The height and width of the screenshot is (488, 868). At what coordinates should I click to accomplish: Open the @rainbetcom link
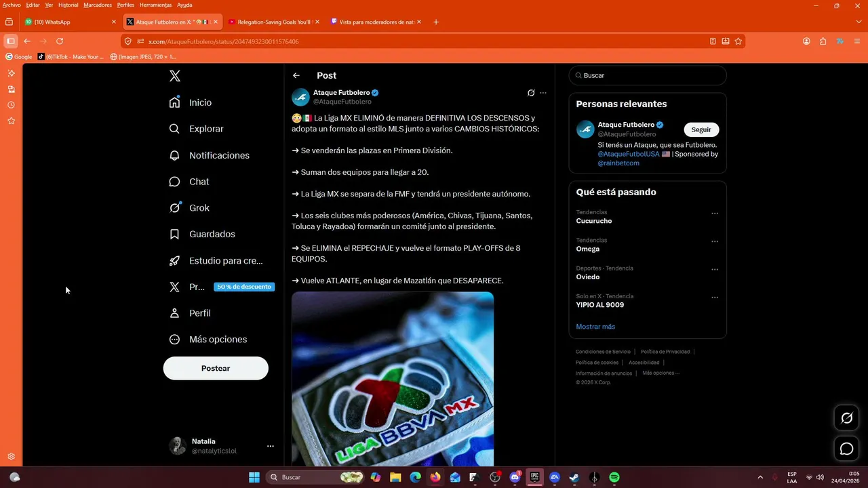coord(618,163)
